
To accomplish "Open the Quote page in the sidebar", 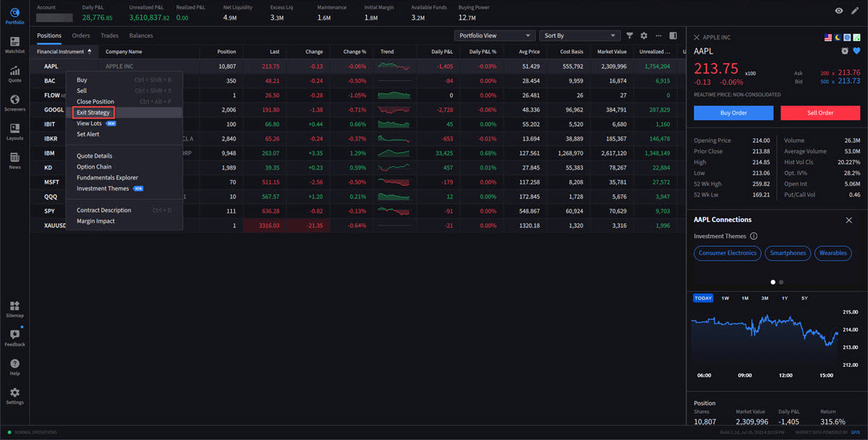I will (14, 74).
